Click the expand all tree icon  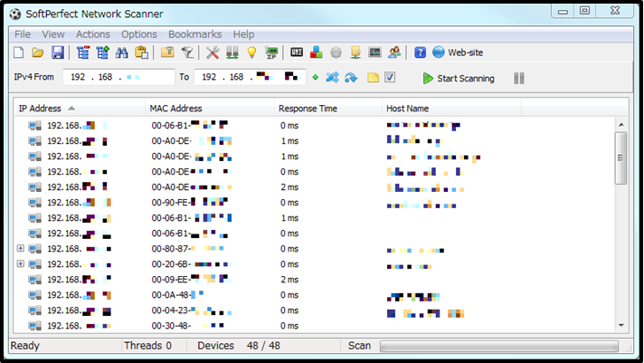(x=102, y=53)
